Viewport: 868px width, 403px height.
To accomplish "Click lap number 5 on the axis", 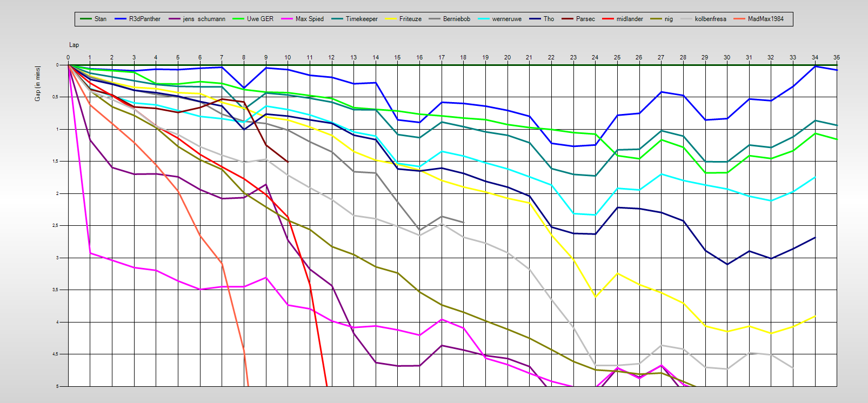I will (x=178, y=57).
